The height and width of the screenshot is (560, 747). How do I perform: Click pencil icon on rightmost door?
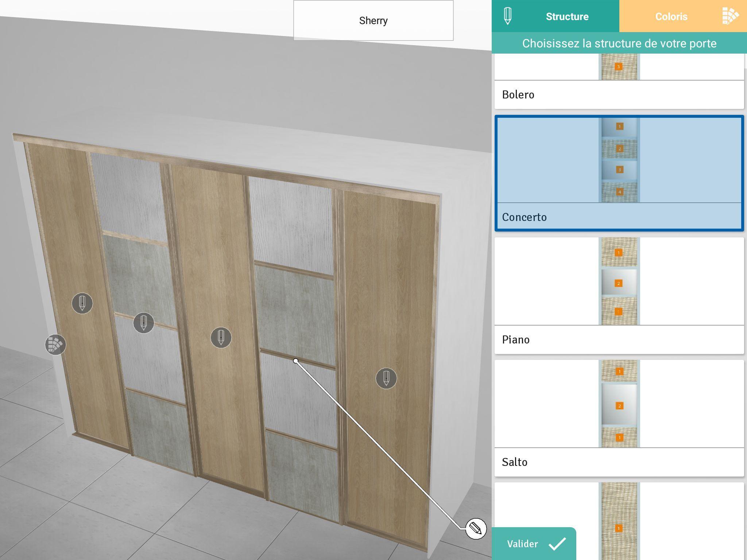[x=386, y=378]
